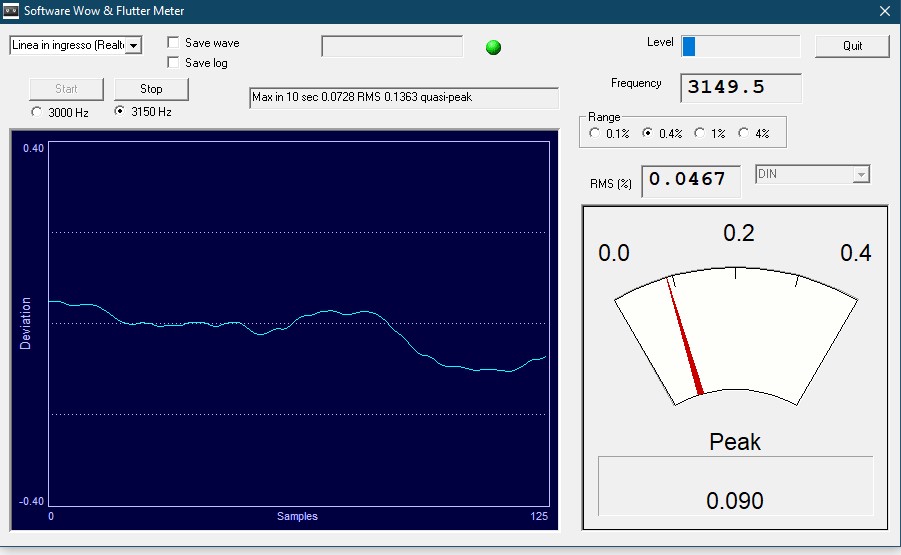
Task: Choose the 4% range option
Action: click(x=744, y=133)
